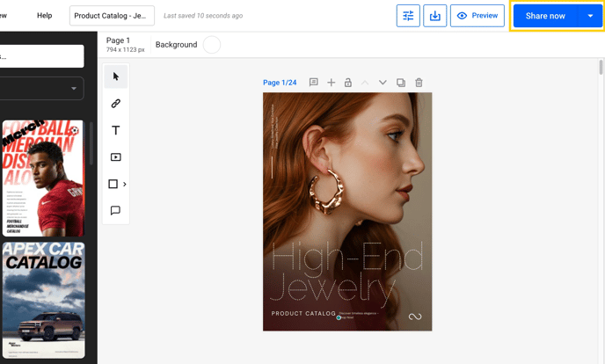Open page notes icon beside Page 1/24
The height and width of the screenshot is (364, 605).
pos(313,83)
